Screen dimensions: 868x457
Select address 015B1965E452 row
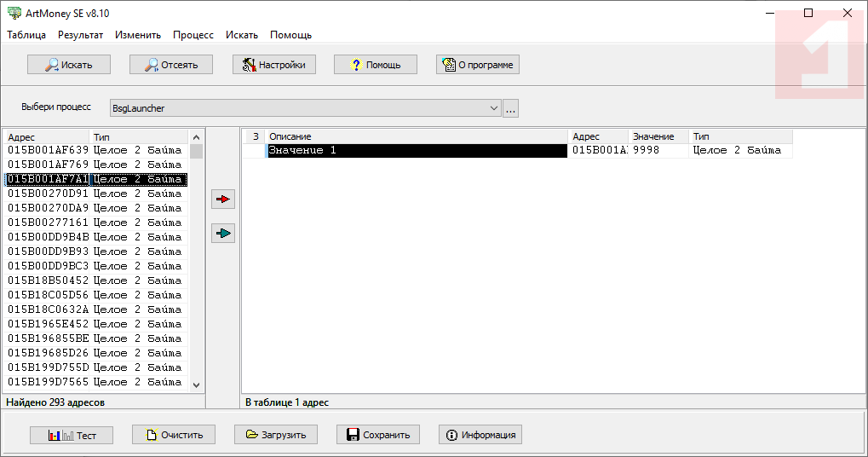[x=96, y=323]
